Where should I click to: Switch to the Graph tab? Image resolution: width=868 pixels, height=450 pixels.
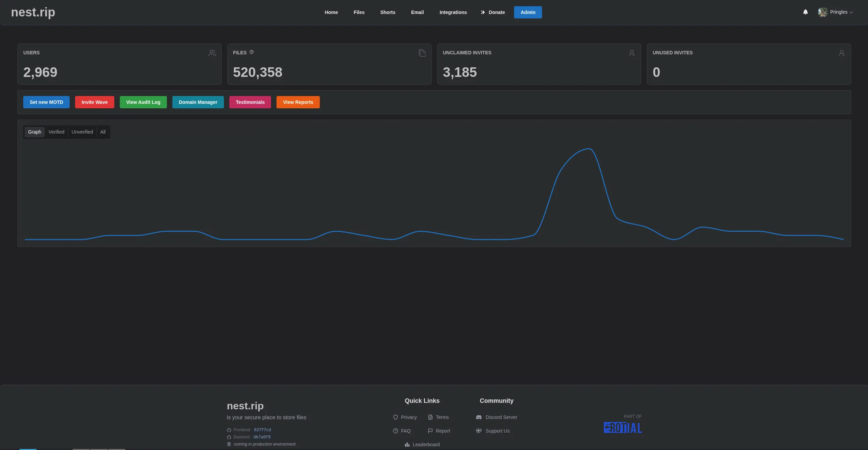(34, 132)
